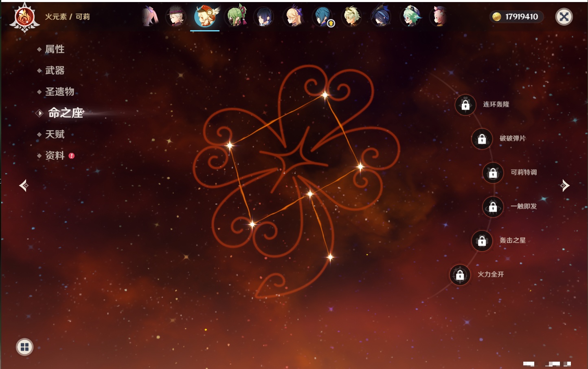Select the pale blond avatar with gold headpiece
The width and height of the screenshot is (588, 369).
coord(352,17)
